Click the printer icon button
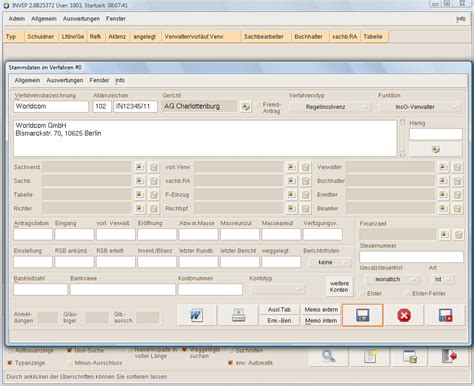Screen dimensions: 474x386 point(238,315)
